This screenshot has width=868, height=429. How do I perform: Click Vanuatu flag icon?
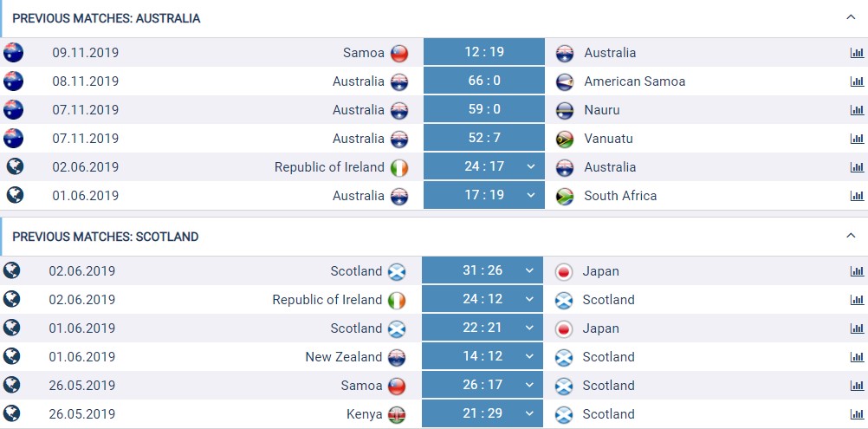click(565, 139)
